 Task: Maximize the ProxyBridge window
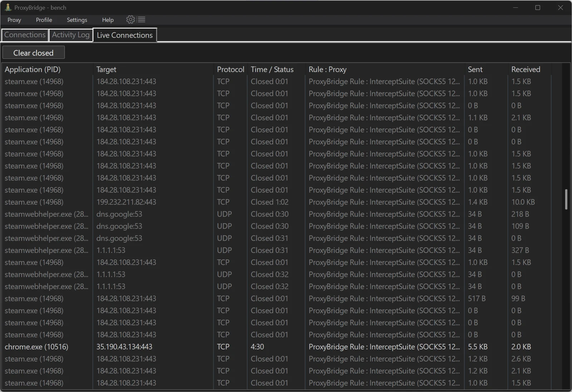538,8
